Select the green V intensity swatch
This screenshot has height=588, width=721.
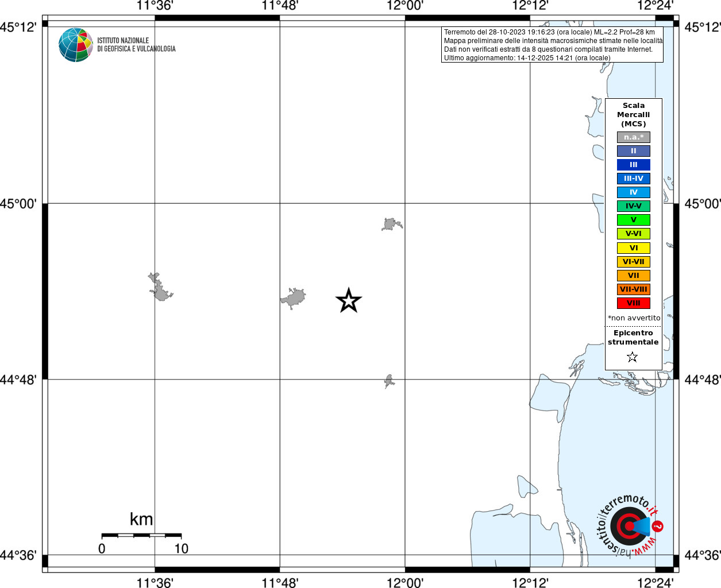634,220
